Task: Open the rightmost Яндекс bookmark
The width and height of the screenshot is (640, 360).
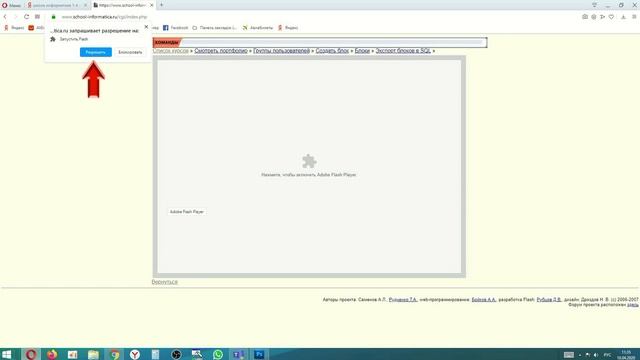Action: [x=288, y=28]
